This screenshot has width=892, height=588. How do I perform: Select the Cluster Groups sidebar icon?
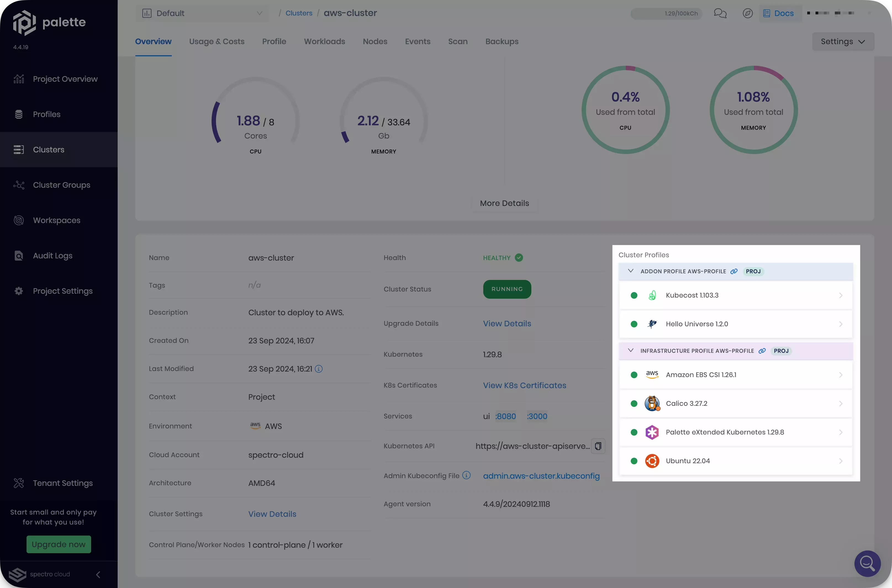pyautogui.click(x=19, y=184)
